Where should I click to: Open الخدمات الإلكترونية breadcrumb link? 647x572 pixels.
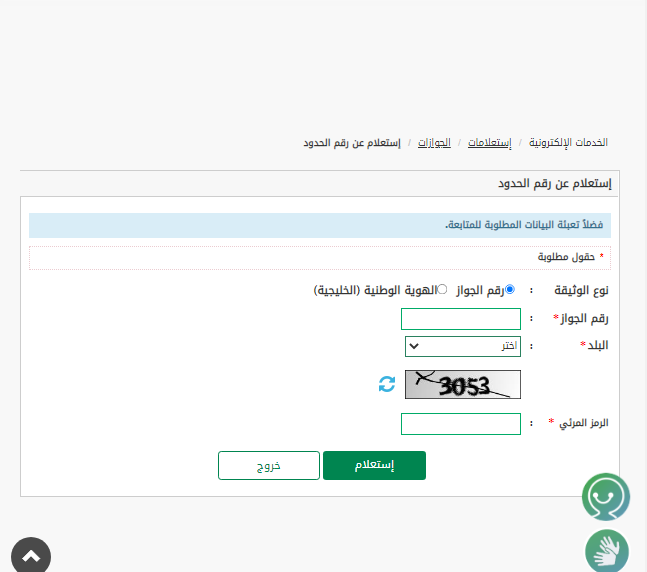(568, 143)
